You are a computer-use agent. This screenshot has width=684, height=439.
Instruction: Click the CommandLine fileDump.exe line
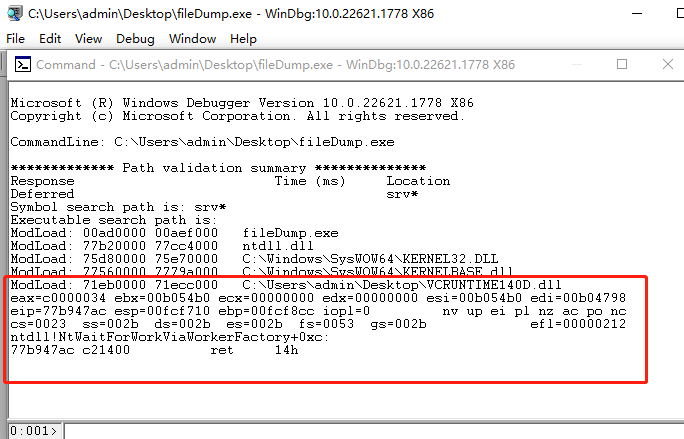coord(202,142)
